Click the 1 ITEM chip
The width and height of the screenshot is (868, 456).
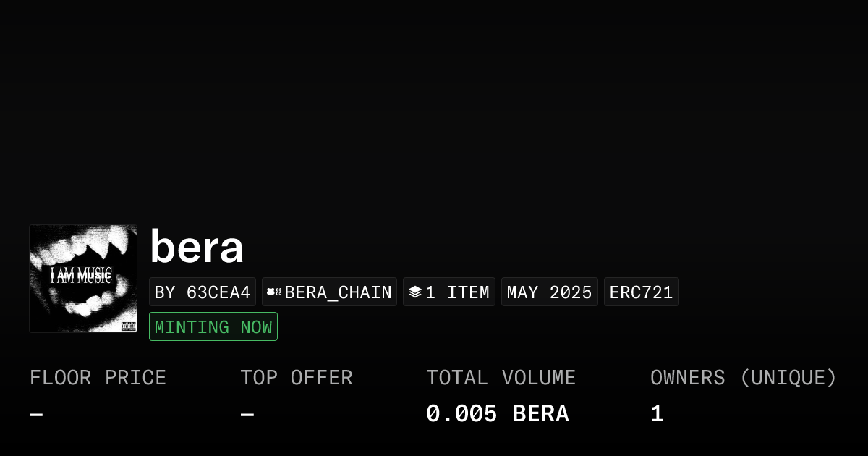[449, 292]
